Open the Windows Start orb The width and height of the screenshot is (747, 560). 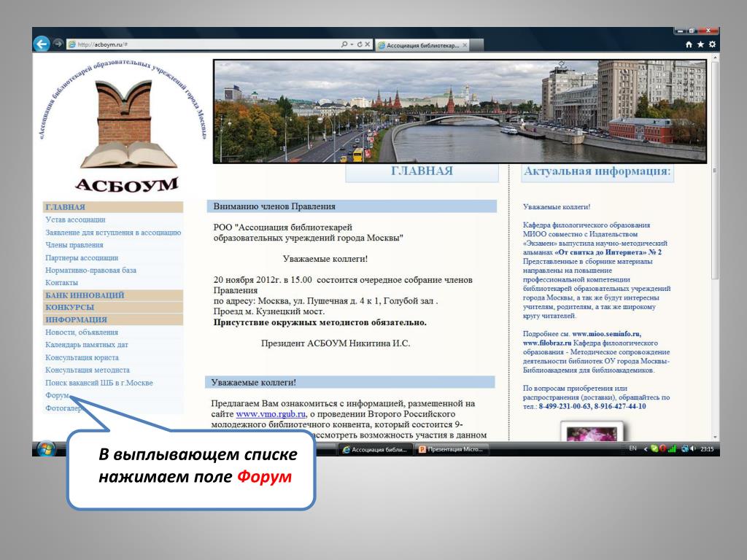[46, 448]
